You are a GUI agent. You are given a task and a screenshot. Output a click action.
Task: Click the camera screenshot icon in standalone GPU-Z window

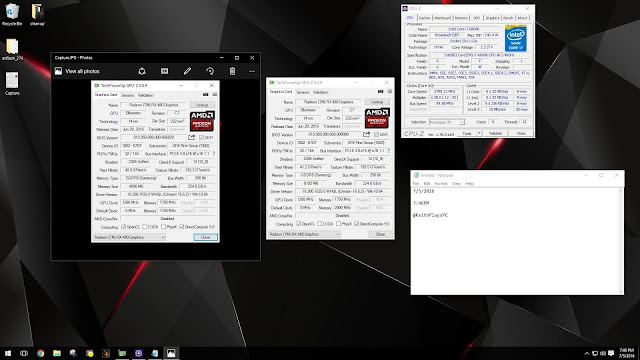pos(380,91)
